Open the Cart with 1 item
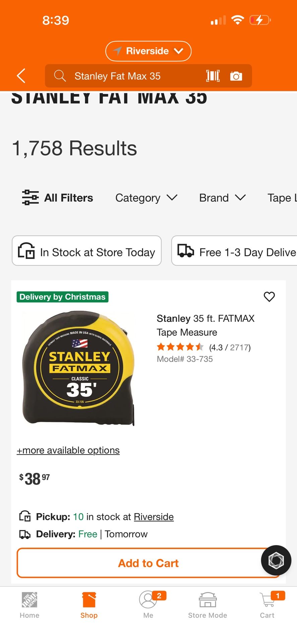Image resolution: width=297 pixels, height=644 pixels. [267, 604]
